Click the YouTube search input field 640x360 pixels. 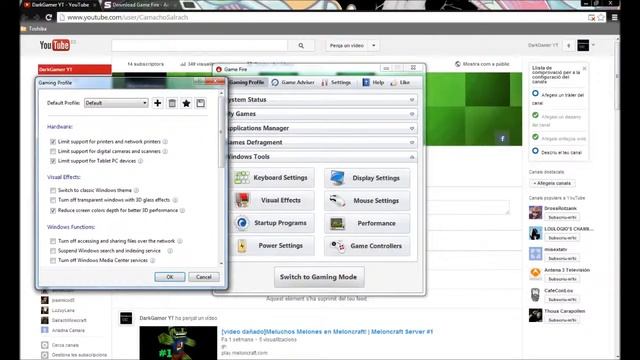[199, 46]
